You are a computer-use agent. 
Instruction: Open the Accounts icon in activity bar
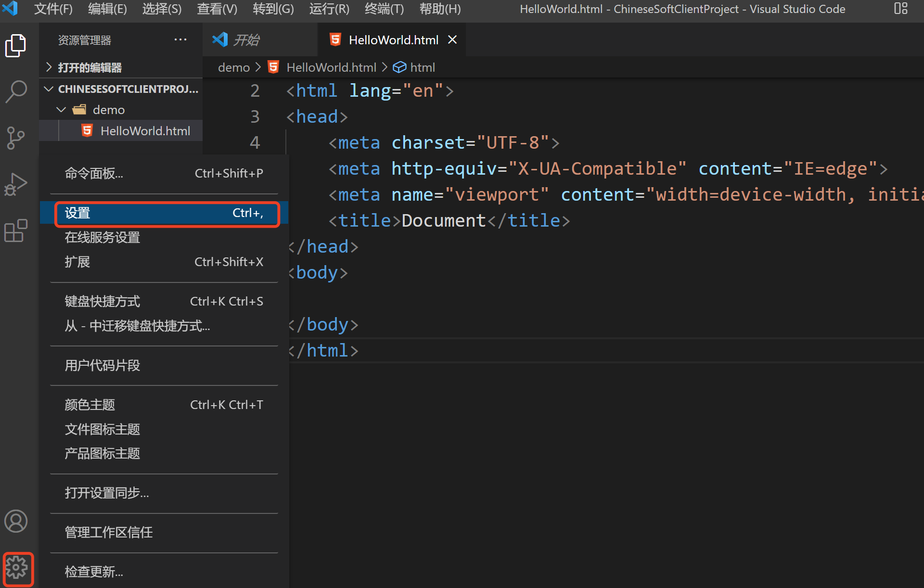coord(16,522)
